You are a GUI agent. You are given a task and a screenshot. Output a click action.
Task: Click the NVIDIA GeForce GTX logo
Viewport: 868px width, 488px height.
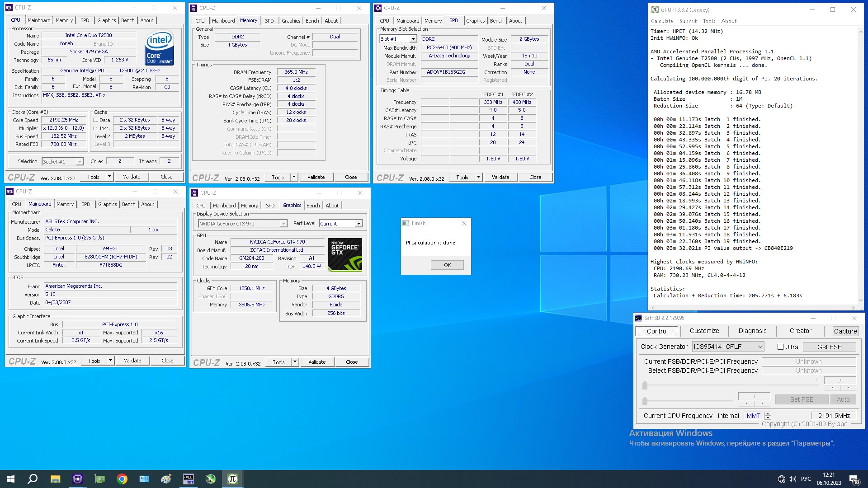coord(345,254)
